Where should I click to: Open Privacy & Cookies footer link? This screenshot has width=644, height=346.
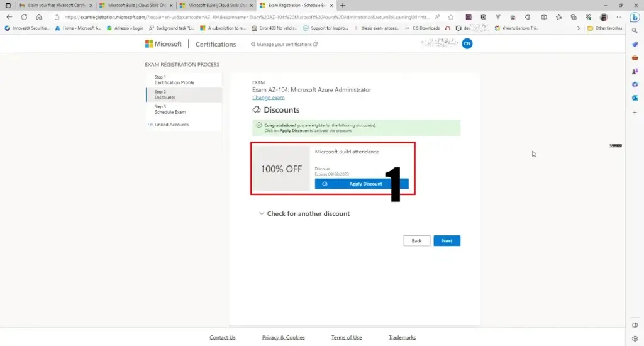pyautogui.click(x=284, y=337)
